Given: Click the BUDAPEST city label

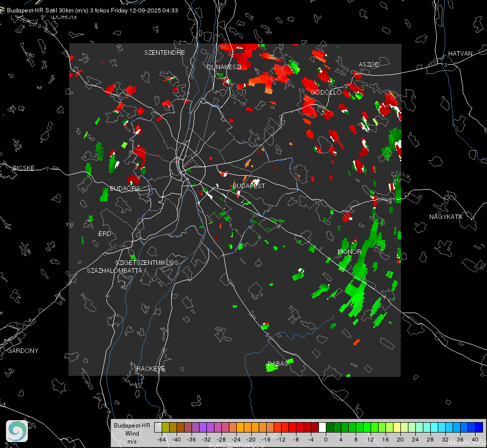Looking at the screenshot, I should tap(249, 186).
